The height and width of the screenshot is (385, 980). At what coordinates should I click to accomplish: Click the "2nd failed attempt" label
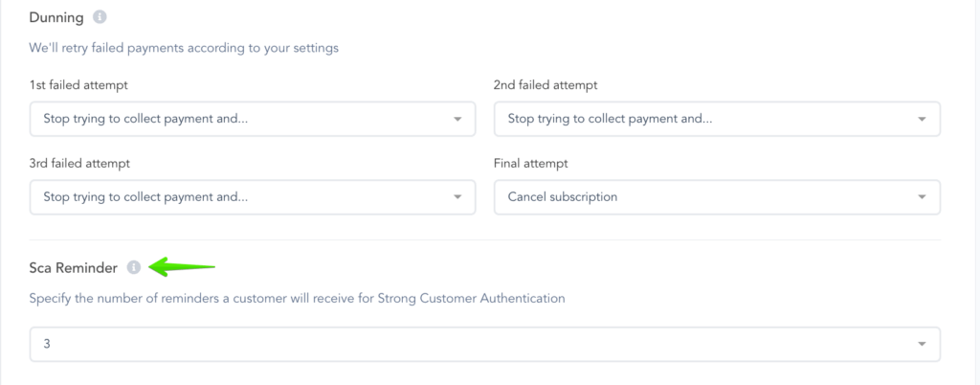(x=546, y=85)
